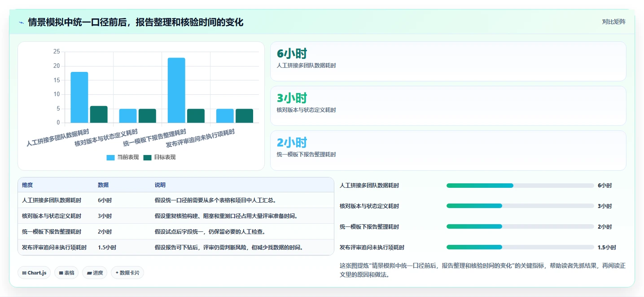Click the Chart.js tag chip
The image size is (644, 297).
(x=34, y=273)
